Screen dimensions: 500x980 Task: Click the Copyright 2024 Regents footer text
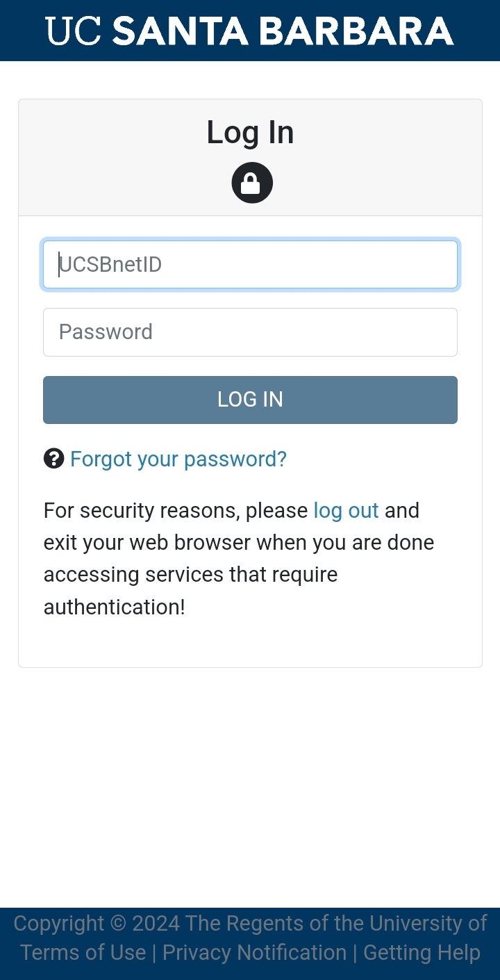click(250, 923)
